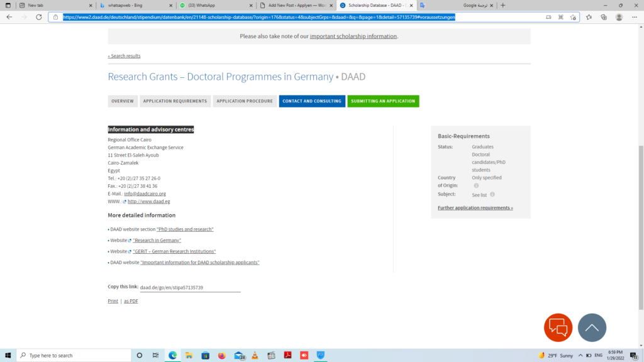Open Adobe Acrobat from the taskbar
Image resolution: width=644 pixels, height=362 pixels.
point(287,356)
